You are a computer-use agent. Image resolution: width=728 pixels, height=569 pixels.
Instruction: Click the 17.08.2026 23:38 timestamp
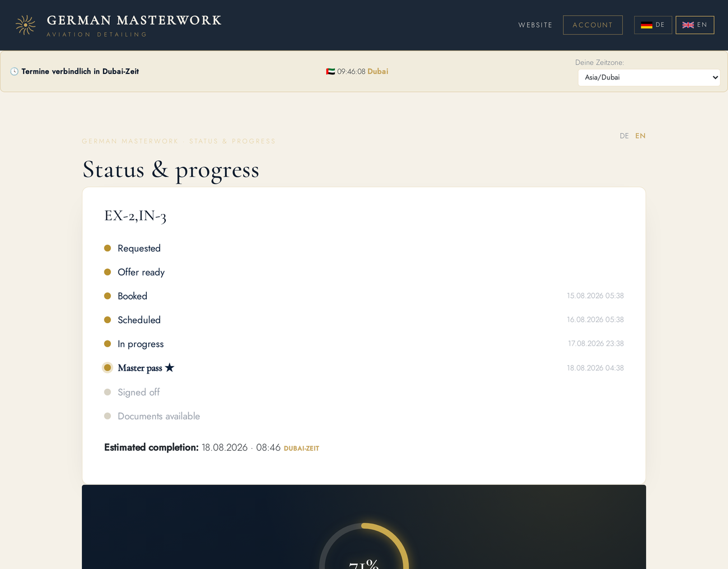coord(596,343)
